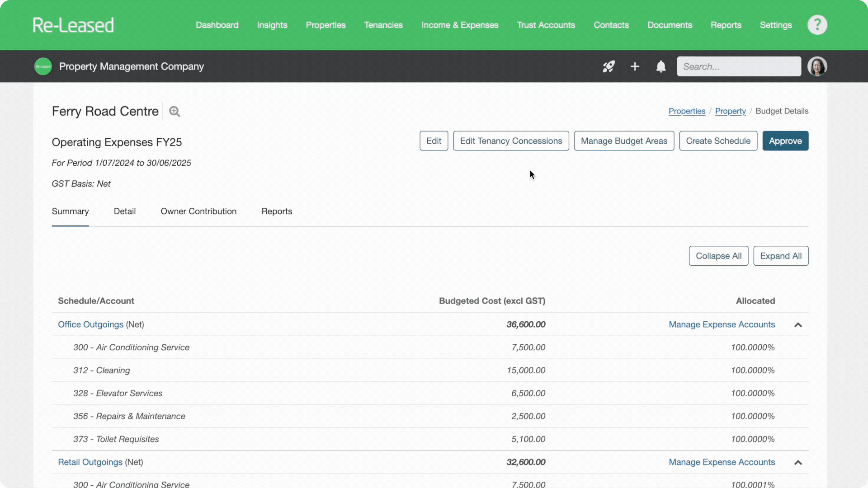
Task: Click the Allocated column header
Action: tap(755, 301)
